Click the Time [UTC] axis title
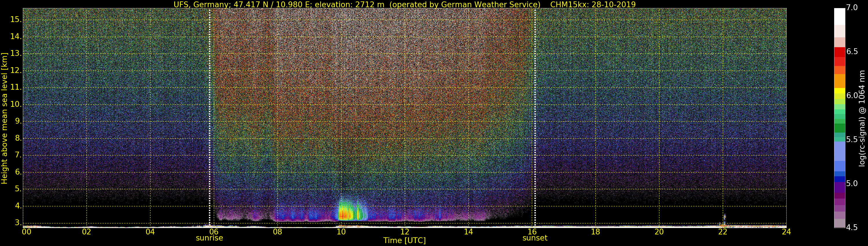 click(x=404, y=241)
